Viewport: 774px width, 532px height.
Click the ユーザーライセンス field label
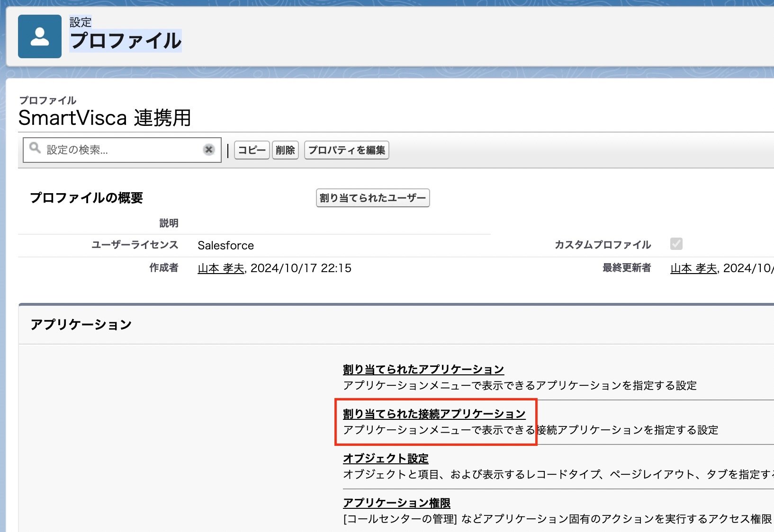pos(135,245)
